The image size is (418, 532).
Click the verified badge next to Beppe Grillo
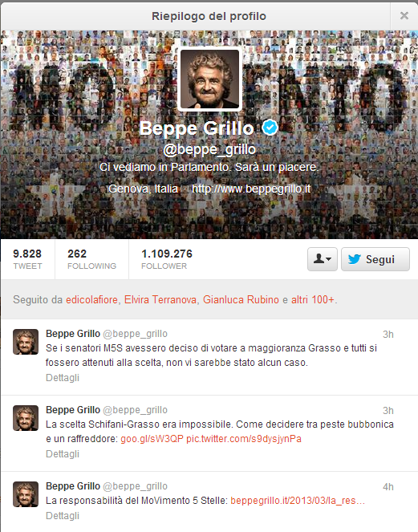pyautogui.click(x=270, y=128)
